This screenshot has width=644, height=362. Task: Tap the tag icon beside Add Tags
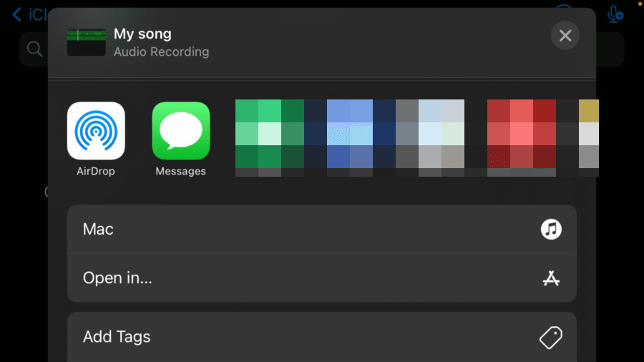pyautogui.click(x=551, y=338)
